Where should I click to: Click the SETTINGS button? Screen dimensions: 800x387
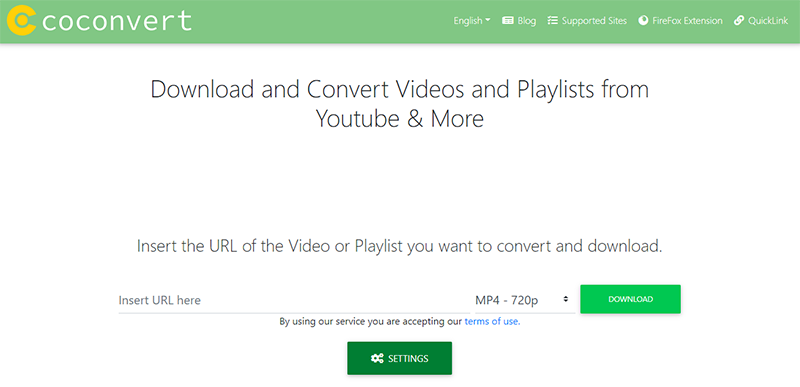pyautogui.click(x=399, y=358)
